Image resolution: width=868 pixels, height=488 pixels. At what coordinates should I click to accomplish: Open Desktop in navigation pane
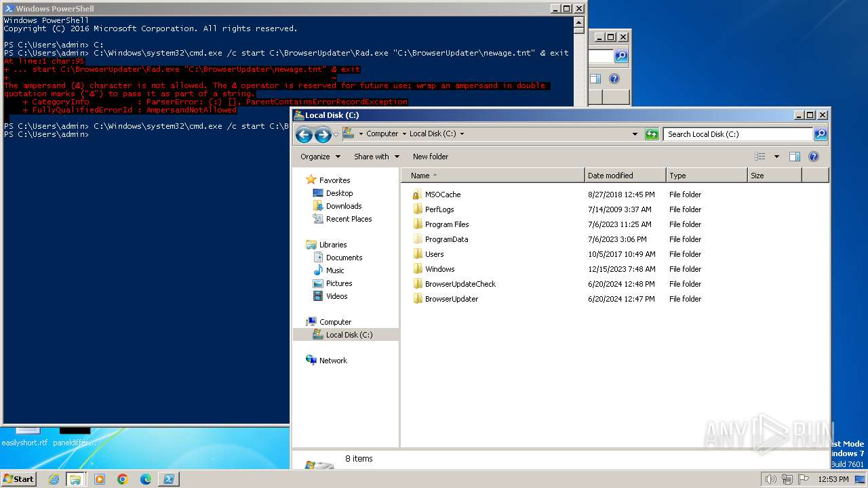pyautogui.click(x=339, y=193)
